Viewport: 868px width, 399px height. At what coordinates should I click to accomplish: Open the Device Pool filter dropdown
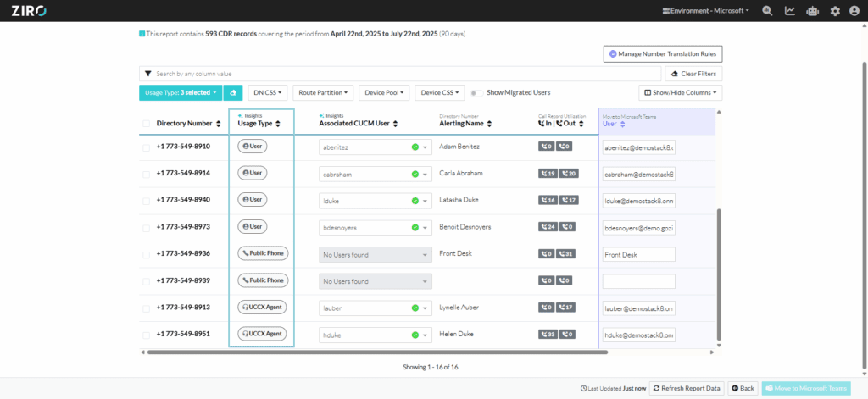pos(384,93)
